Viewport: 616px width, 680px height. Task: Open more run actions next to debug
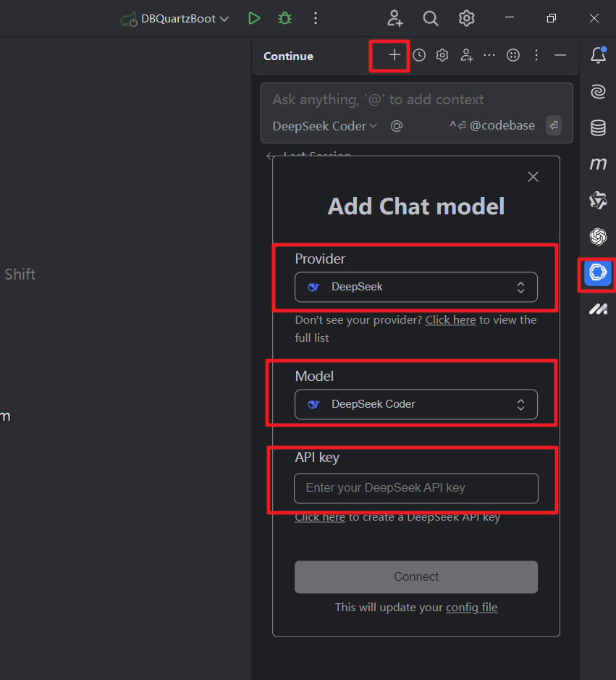point(316,18)
